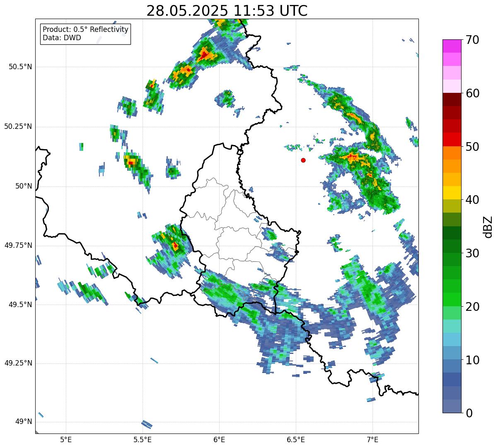Click the 7°E longitude label
This screenshot has height=448, width=498.
[x=372, y=439]
